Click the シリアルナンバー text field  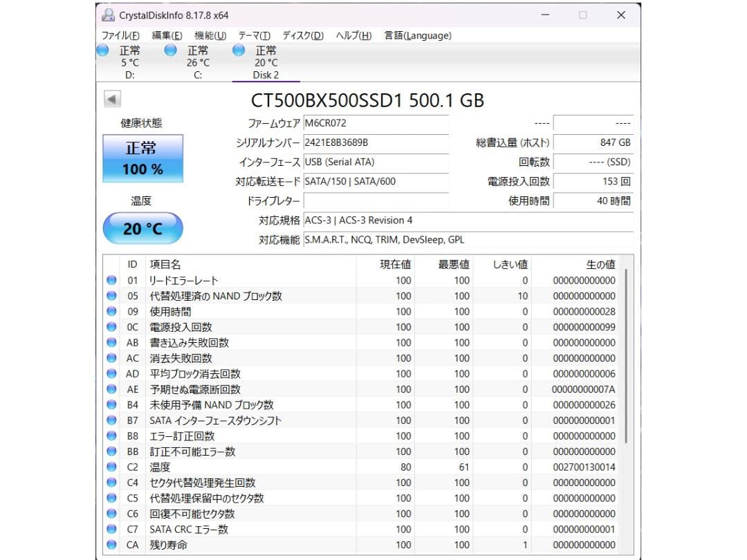tap(377, 143)
